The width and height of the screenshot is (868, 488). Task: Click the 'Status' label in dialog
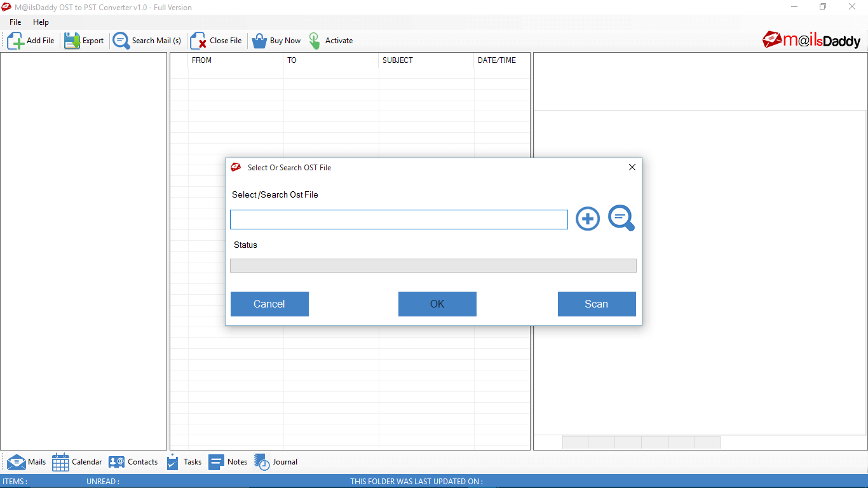point(245,245)
